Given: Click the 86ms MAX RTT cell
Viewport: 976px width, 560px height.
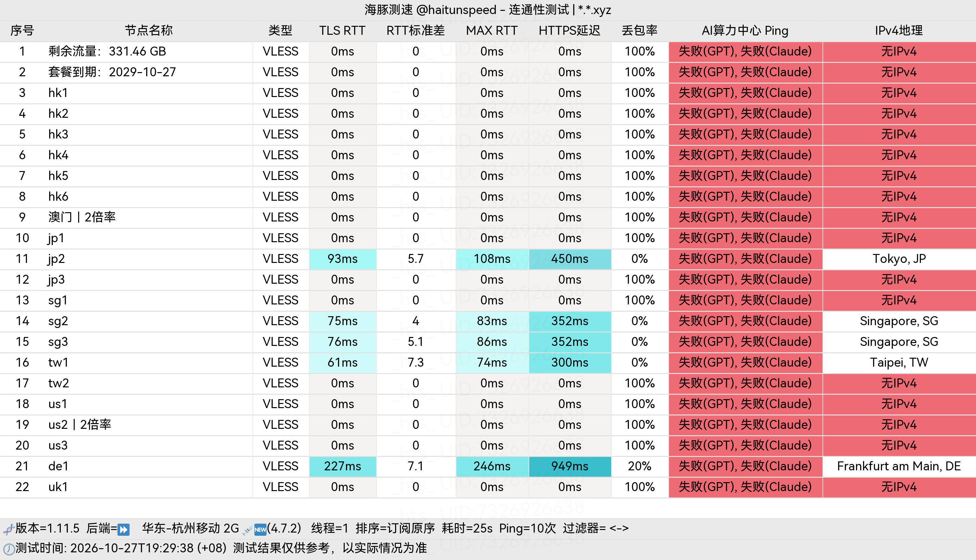Looking at the screenshot, I should point(492,342).
